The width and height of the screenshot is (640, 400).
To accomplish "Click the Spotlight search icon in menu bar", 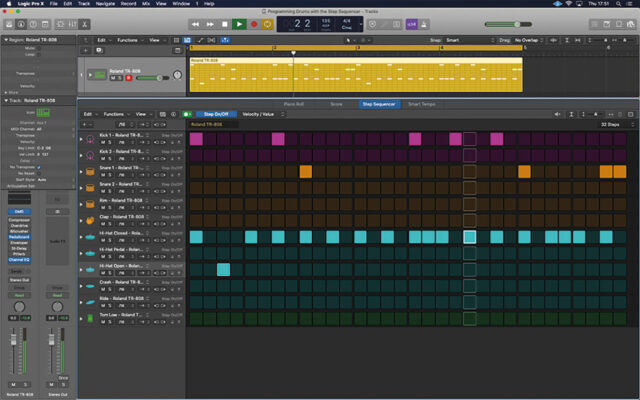I will click(618, 4).
